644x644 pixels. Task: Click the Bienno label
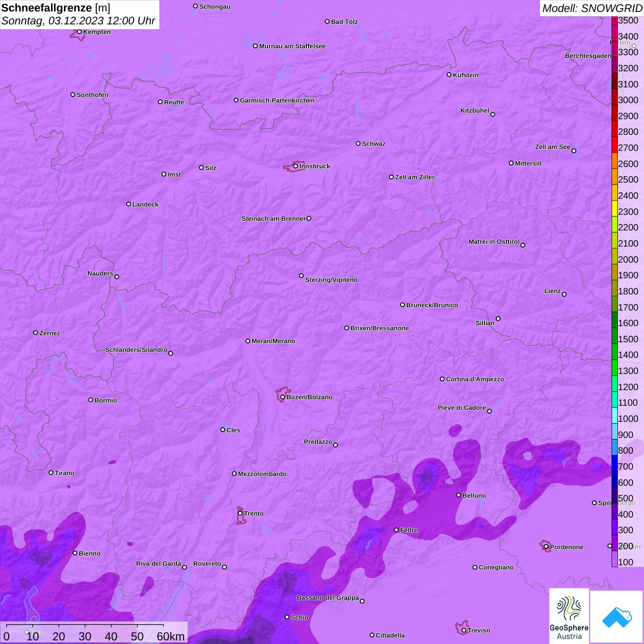[x=89, y=553]
